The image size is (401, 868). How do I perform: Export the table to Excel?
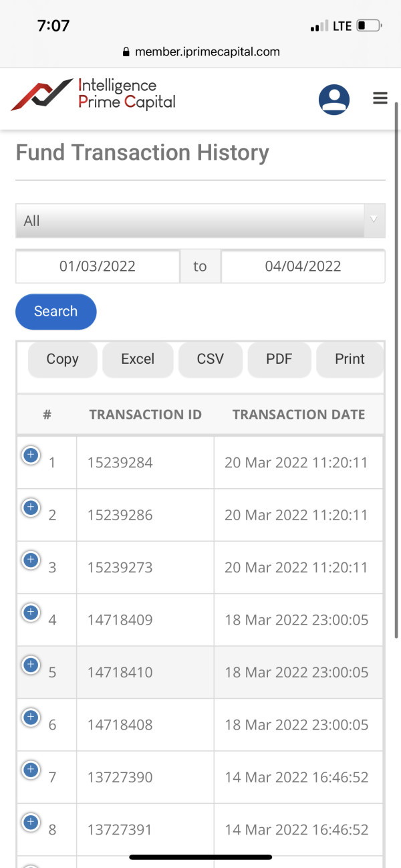(x=138, y=359)
